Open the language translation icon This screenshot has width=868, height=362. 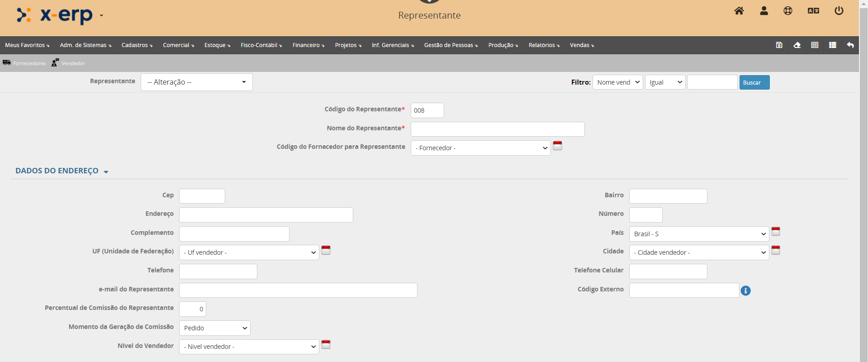click(813, 11)
